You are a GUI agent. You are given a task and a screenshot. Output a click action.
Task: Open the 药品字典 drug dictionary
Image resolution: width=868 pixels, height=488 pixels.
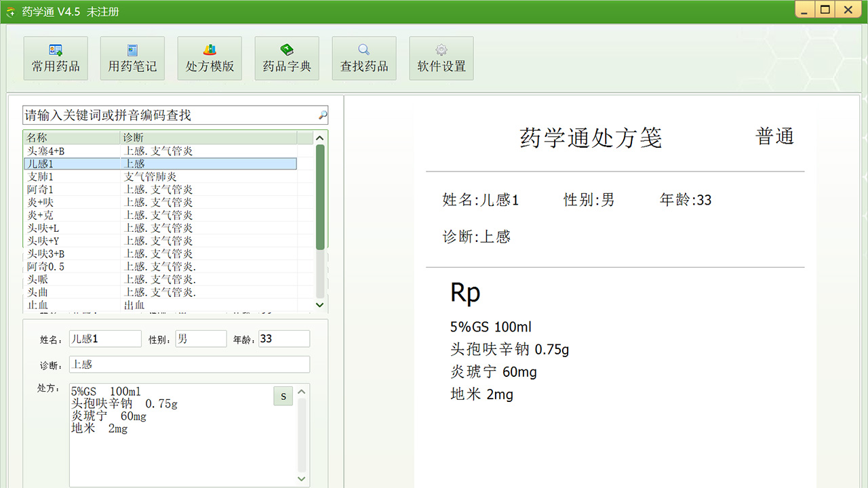pyautogui.click(x=287, y=58)
